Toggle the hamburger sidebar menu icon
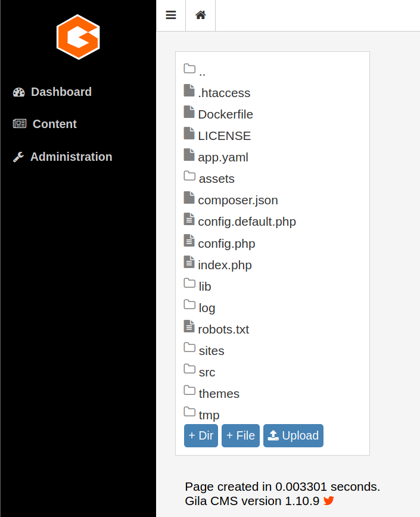Image resolution: width=420 pixels, height=517 pixels. [x=171, y=15]
